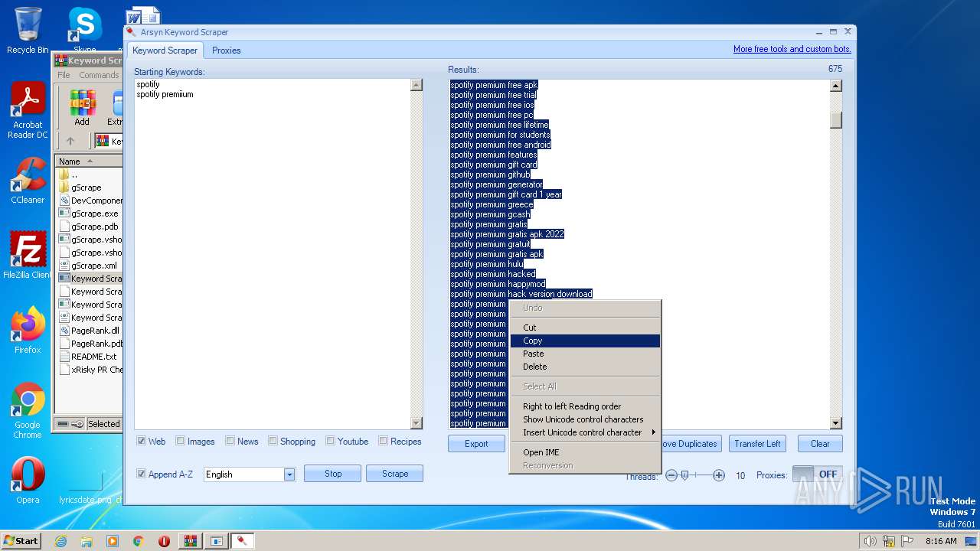Click the Scrape button
The height and width of the screenshot is (551, 980).
pyautogui.click(x=395, y=474)
